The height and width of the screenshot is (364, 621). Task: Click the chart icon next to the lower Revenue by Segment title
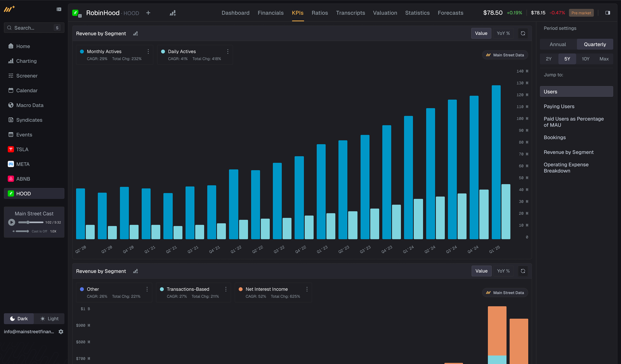pos(135,271)
